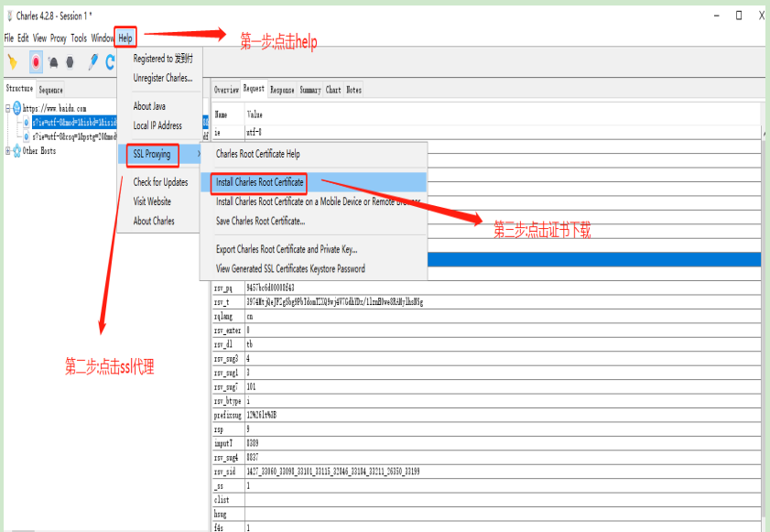Click the SSL Proxying menu entry
770x532 pixels.
coord(152,154)
